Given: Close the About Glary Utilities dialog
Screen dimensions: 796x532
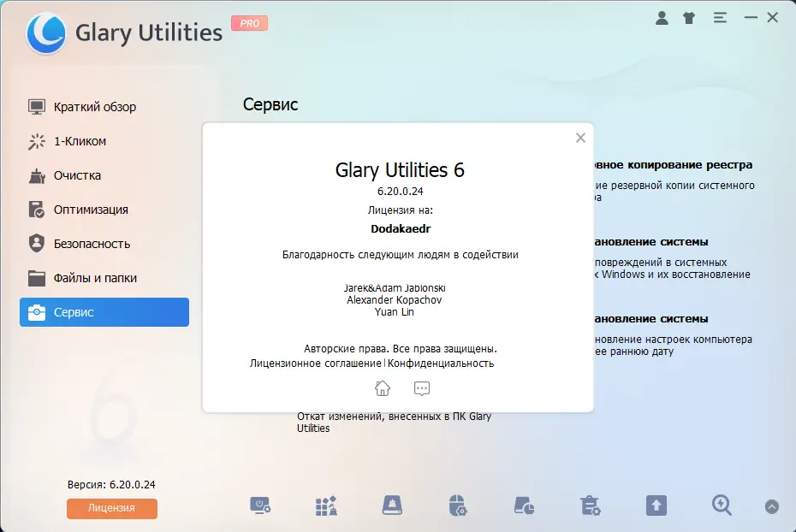Looking at the screenshot, I should [x=581, y=138].
